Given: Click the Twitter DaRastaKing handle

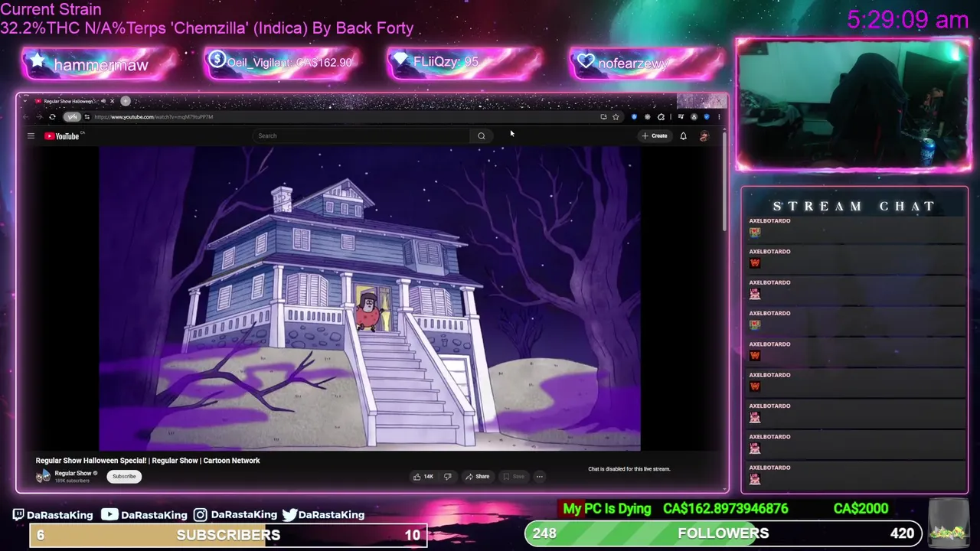Looking at the screenshot, I should pos(323,515).
